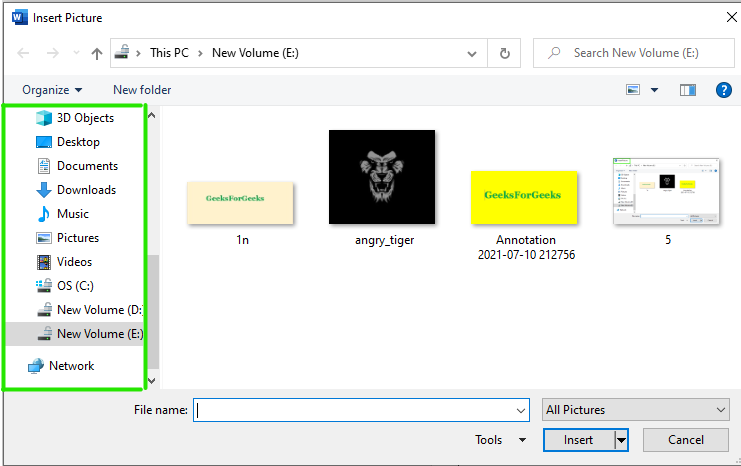Click the angry_tiger file name label

click(x=385, y=240)
